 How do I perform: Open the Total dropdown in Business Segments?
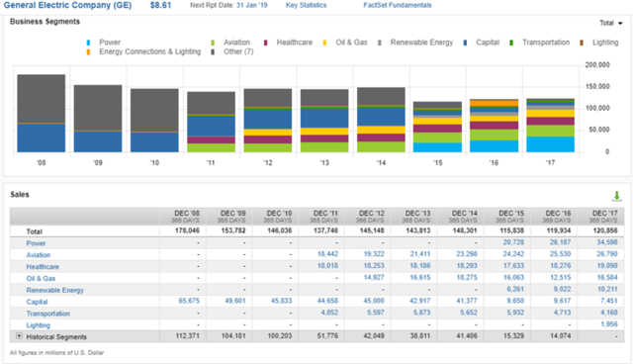coord(611,23)
